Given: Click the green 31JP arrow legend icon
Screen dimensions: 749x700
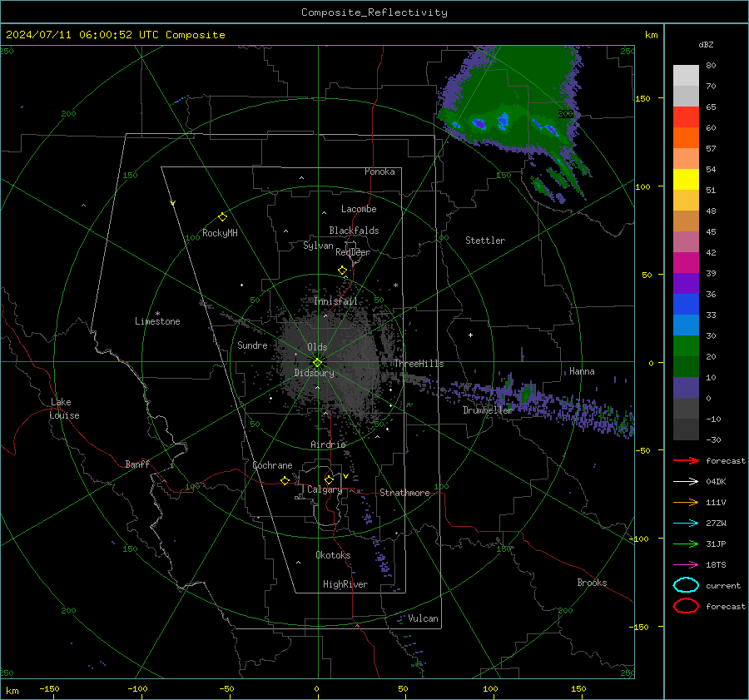Looking at the screenshot, I should click(686, 544).
